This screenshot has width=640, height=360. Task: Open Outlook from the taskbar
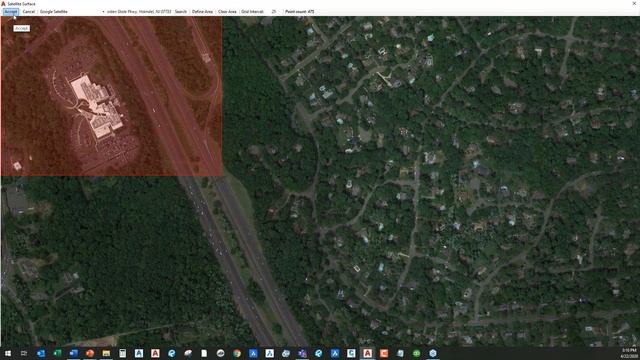click(41, 353)
